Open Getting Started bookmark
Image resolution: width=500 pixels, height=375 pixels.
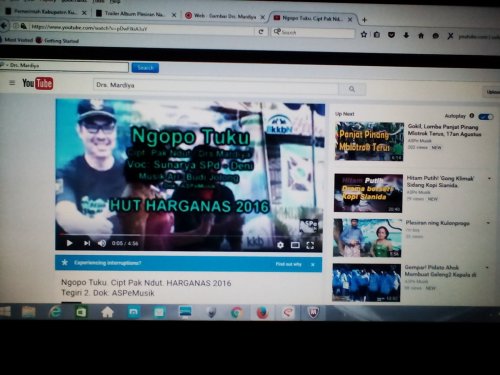(57, 41)
